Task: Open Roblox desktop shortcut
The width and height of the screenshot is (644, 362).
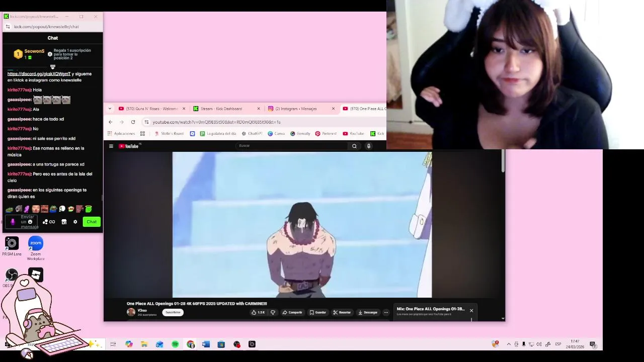Action: pos(36,275)
